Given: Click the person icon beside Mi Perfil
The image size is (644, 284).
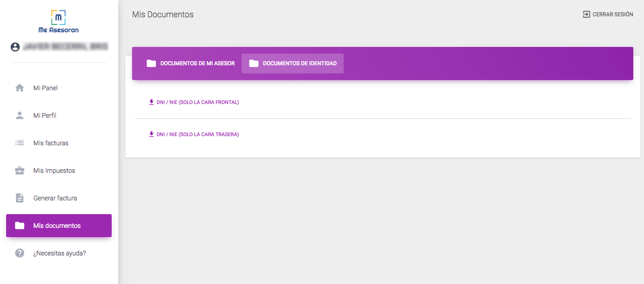Looking at the screenshot, I should [20, 115].
